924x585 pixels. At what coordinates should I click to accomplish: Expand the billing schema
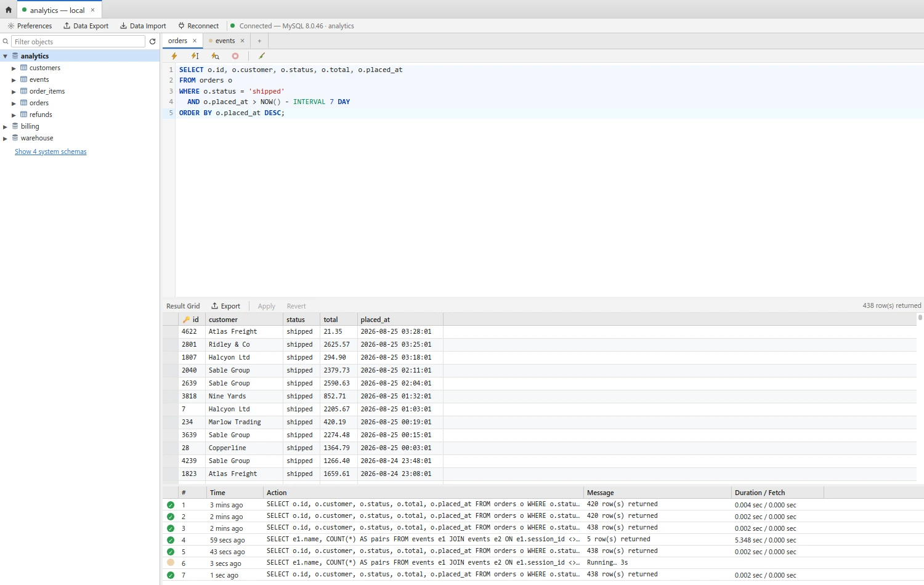[x=5, y=127]
